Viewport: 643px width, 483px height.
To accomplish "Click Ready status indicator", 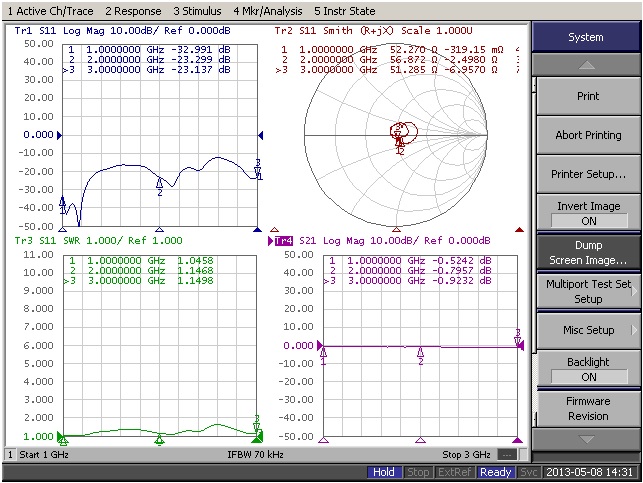I will pos(495,472).
